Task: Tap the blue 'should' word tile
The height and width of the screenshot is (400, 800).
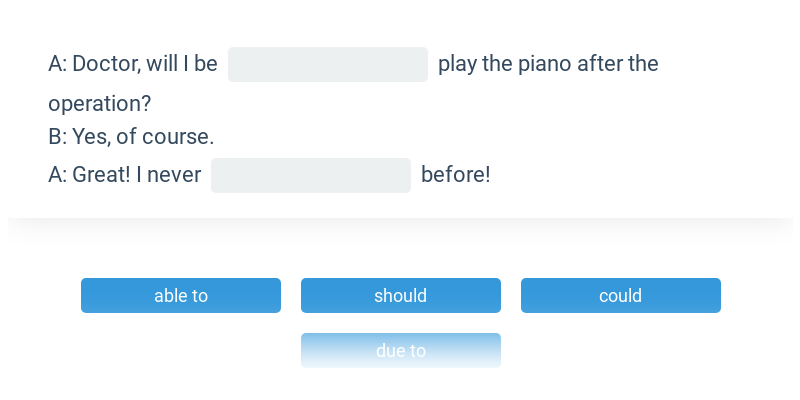Action: click(401, 295)
